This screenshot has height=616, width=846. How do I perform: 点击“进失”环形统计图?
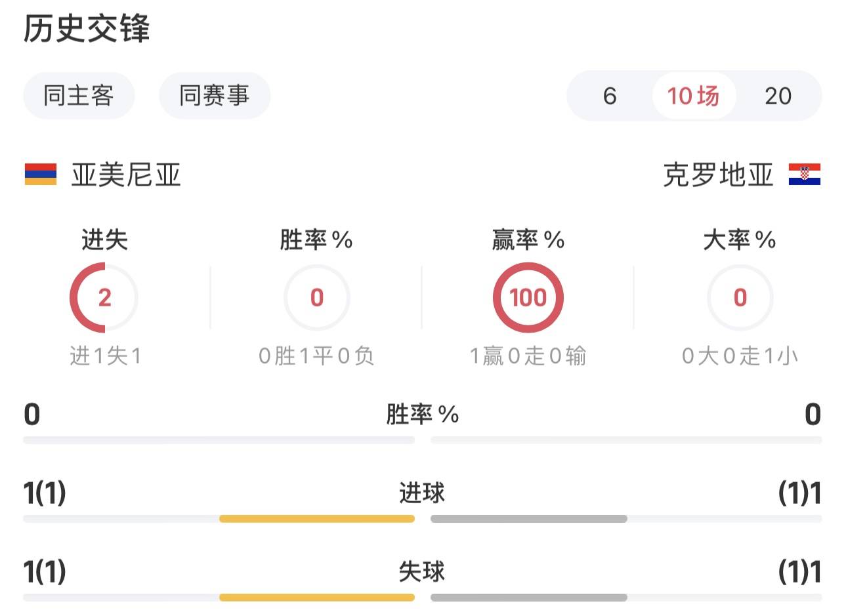[104, 297]
